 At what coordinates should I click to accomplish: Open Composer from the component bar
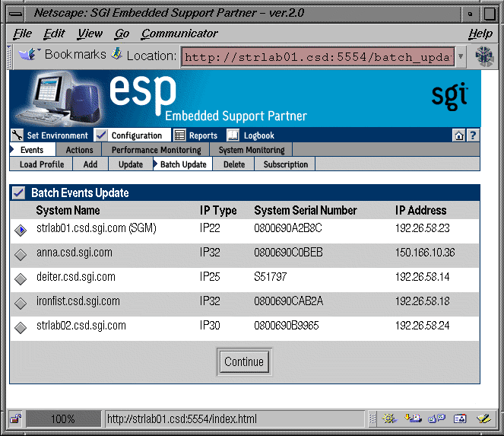pyautogui.click(x=483, y=418)
